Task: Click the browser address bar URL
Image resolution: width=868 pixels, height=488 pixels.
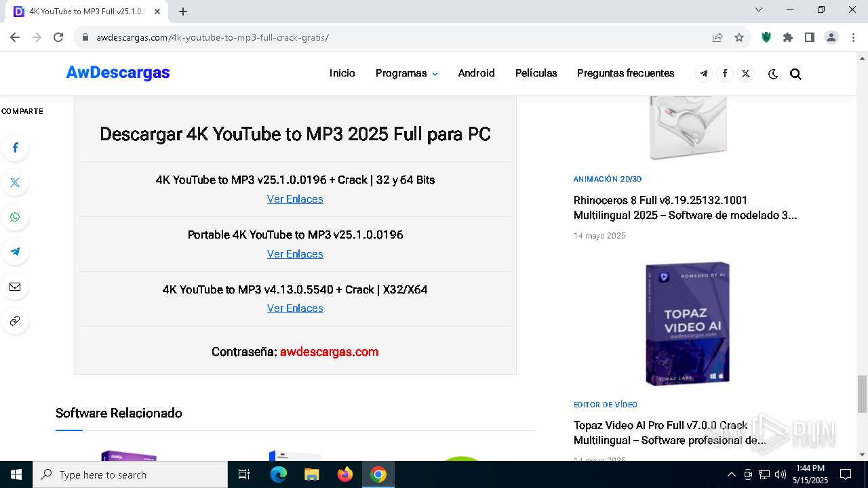Action: pyautogui.click(x=212, y=37)
